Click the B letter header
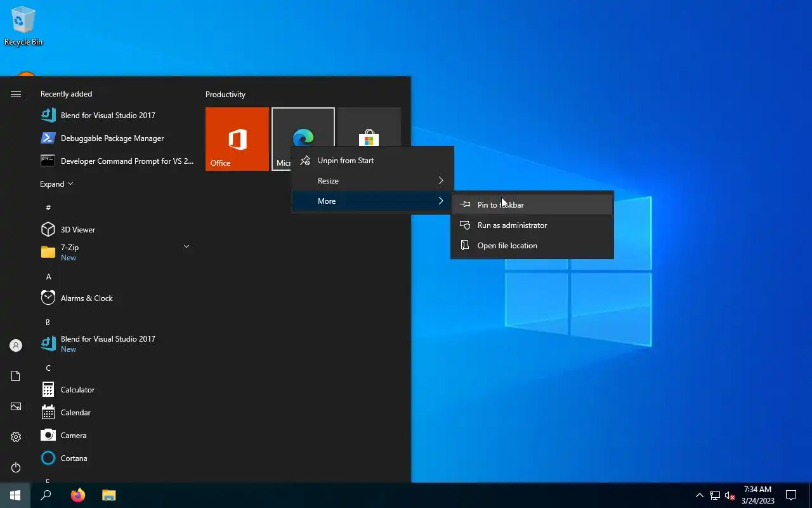The image size is (812, 508). (48, 322)
